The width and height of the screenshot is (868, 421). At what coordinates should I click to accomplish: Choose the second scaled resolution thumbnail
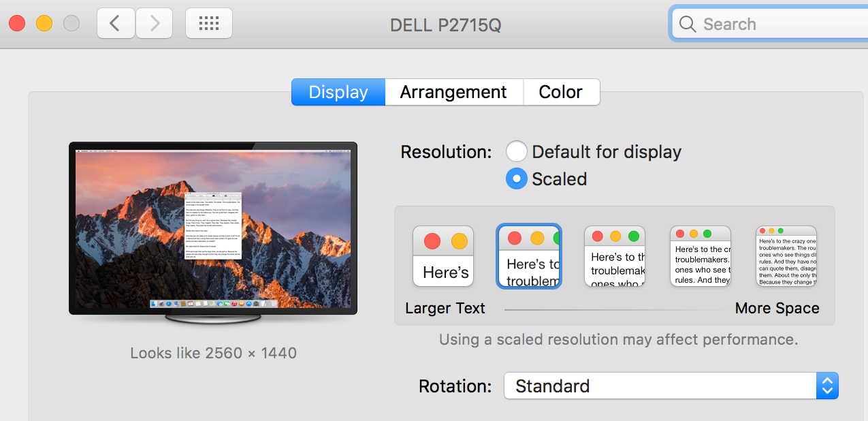529,256
